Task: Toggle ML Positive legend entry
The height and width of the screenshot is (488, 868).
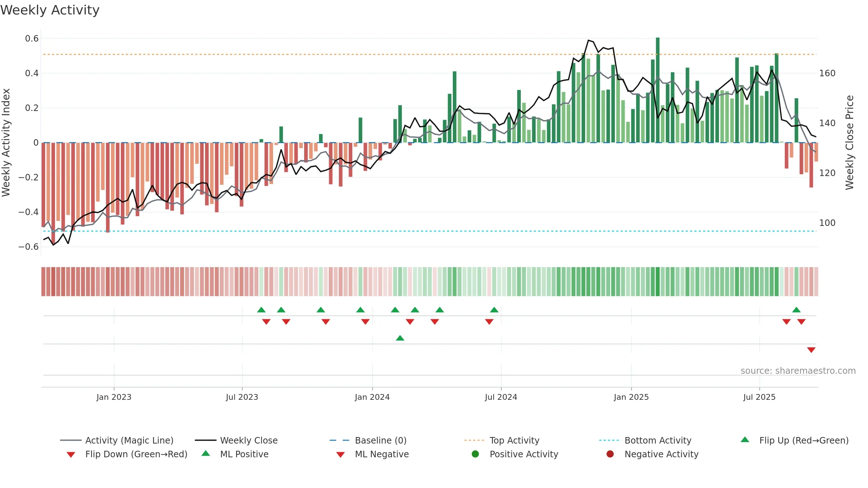Action: click(235, 454)
